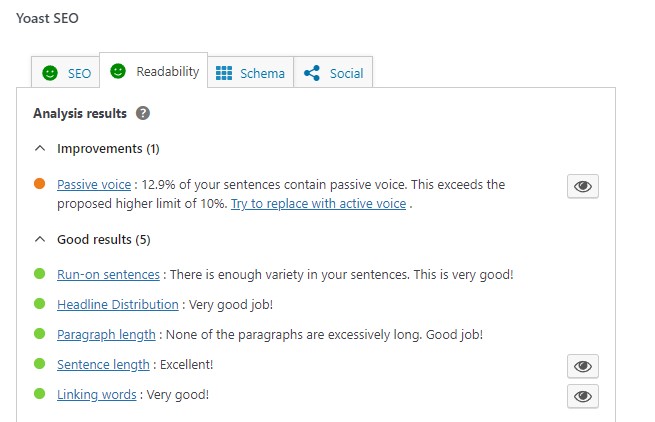Toggle eye highlight for Linking words
The image size is (655, 422).
(582, 396)
